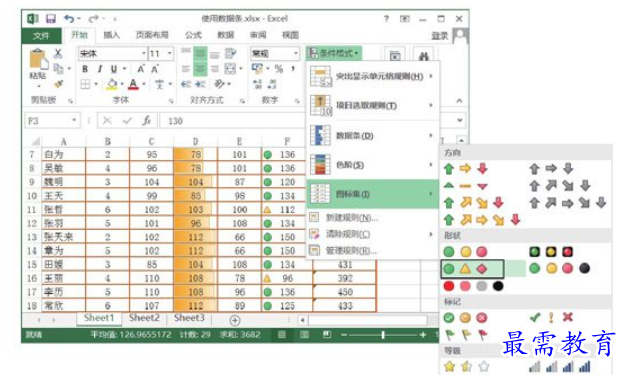Select the three triangles icon set
This screenshot has height=375, width=624.
(465, 186)
